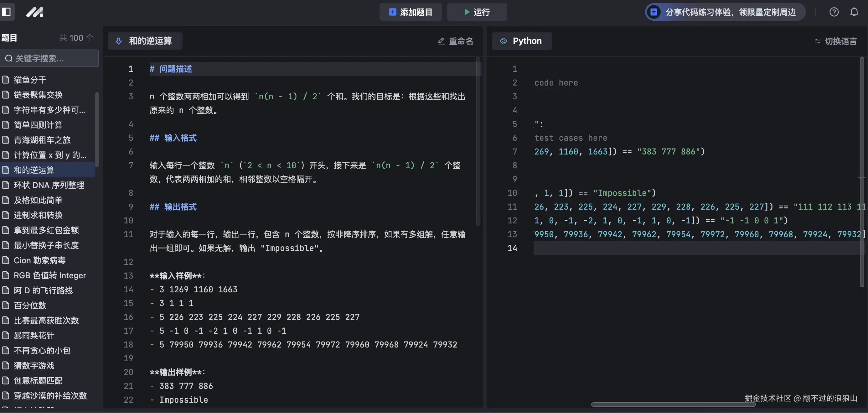Click the document icon beside RGB 色值转 Integer

tap(5, 275)
